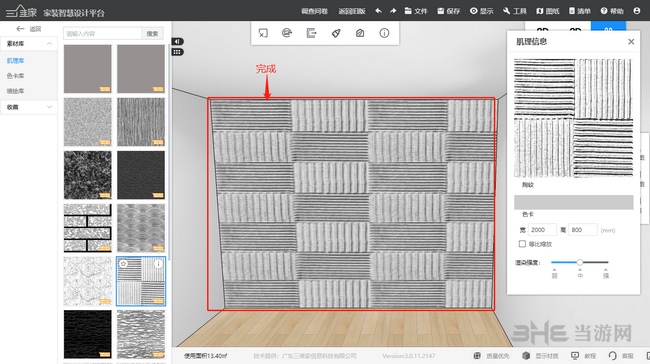Open the info circle icon in floating toolbar

click(384, 33)
